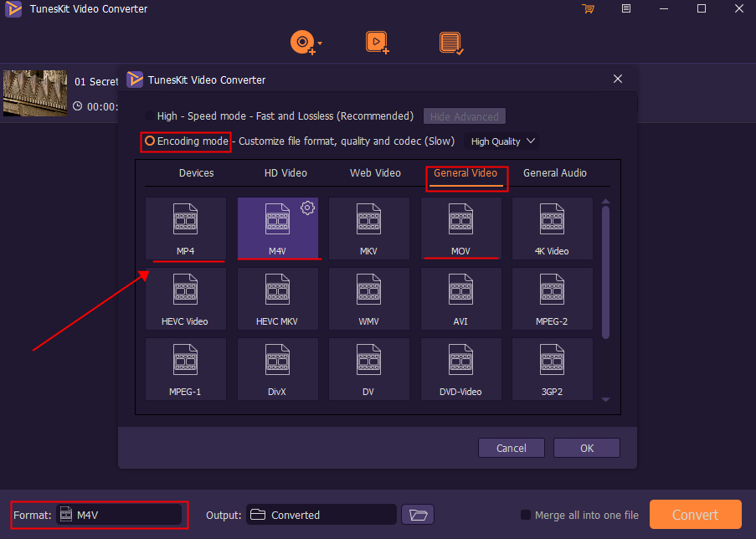Click the Hide Advanced button
Viewport: 756px width, 539px height.
pyautogui.click(x=465, y=116)
